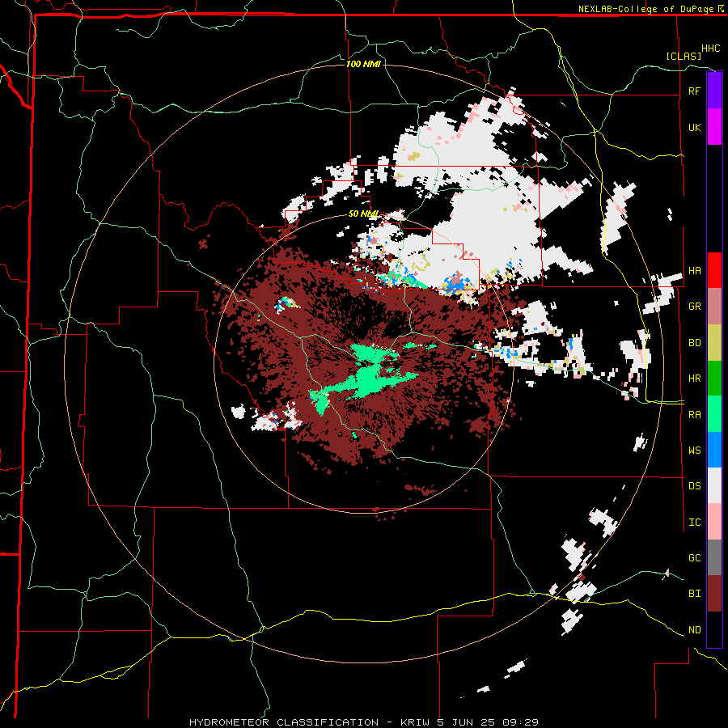Click the HYDROMETEOR CLASSIFICATION KRIW timestamp caption
The image size is (728, 728).
(364, 722)
